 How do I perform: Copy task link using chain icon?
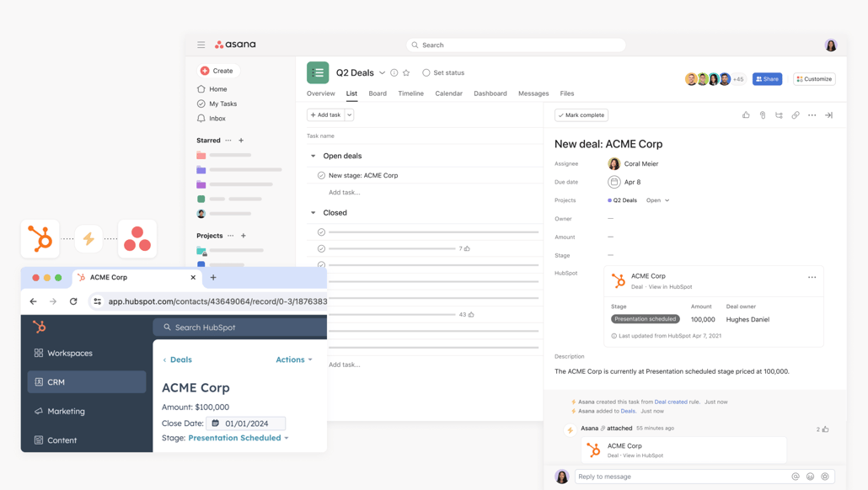pos(796,115)
